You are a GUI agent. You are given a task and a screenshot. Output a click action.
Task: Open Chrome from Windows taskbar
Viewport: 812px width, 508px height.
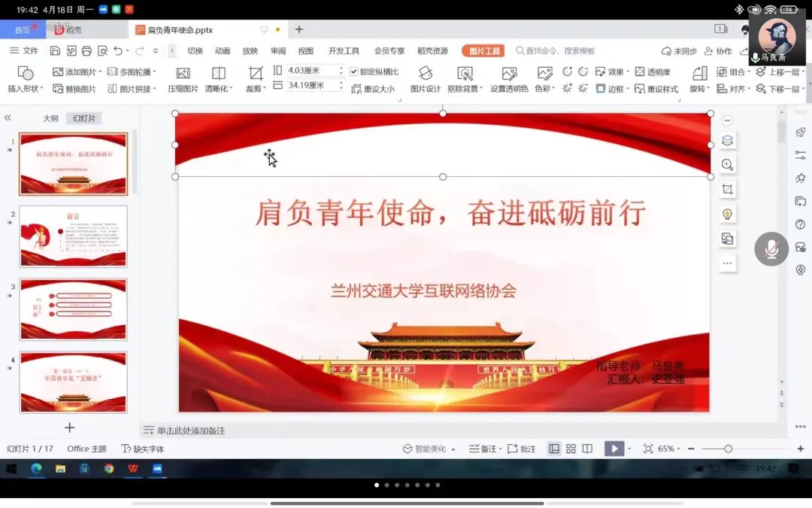point(109,469)
